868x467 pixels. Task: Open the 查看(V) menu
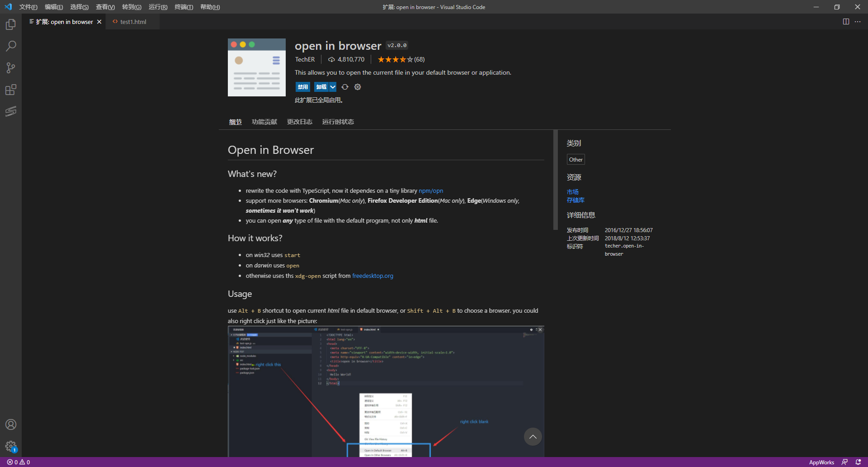(x=105, y=7)
